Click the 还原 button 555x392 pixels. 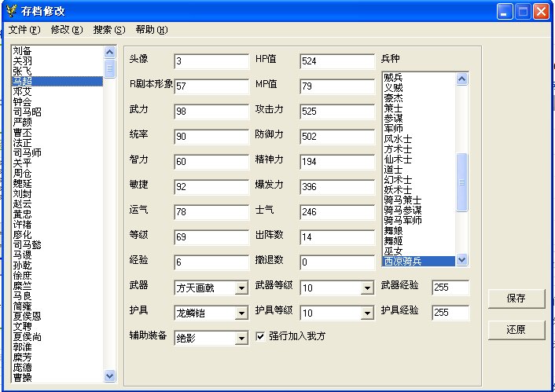516,330
